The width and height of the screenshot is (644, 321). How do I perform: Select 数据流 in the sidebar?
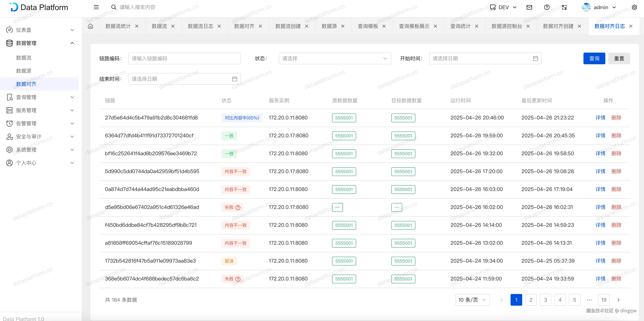pos(24,58)
